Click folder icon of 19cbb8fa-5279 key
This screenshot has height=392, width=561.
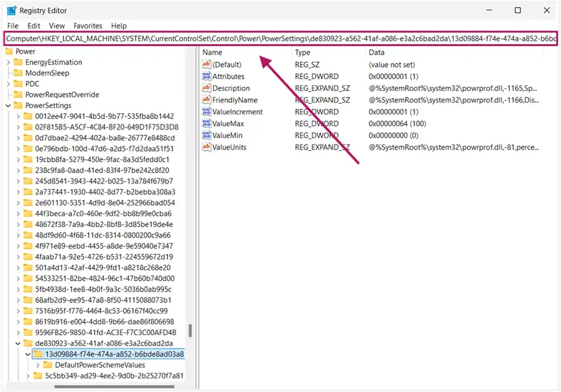[28, 159]
